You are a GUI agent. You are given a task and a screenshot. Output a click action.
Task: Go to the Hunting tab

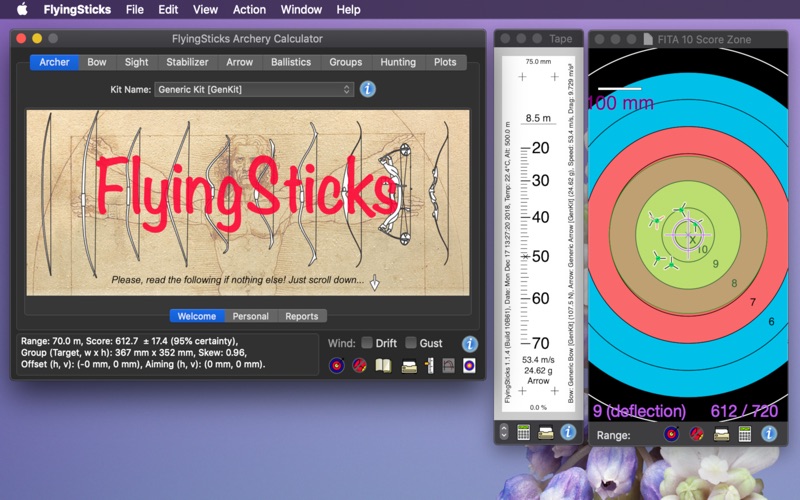click(x=398, y=62)
